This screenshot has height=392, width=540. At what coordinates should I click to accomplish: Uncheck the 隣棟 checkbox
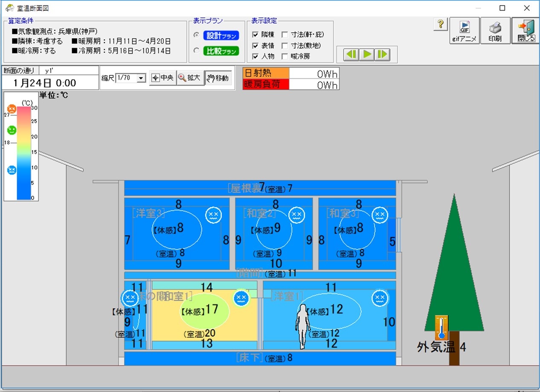(x=255, y=35)
